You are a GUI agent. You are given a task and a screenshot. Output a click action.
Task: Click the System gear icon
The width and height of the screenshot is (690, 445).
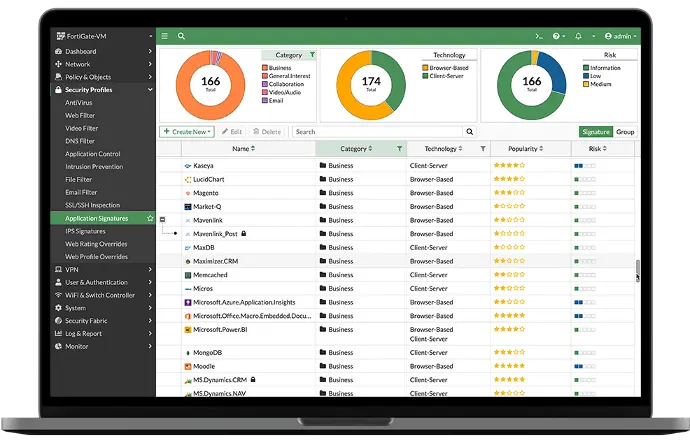click(58, 308)
